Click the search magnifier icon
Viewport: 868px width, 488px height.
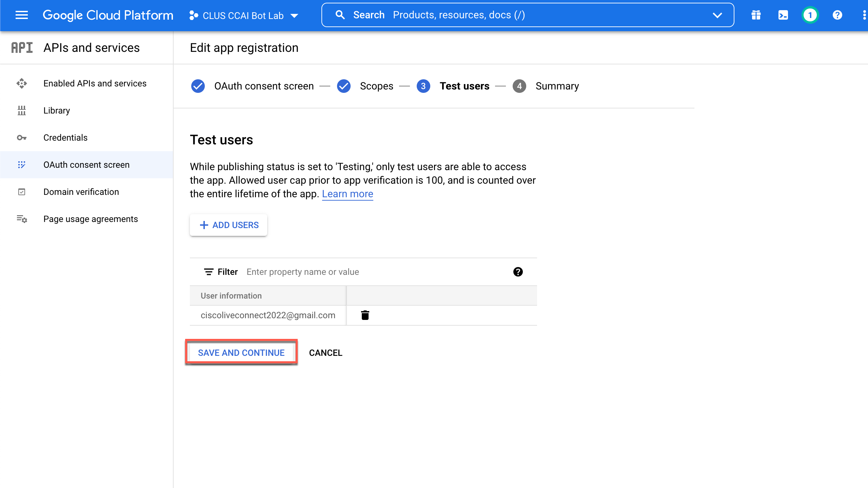[x=340, y=15]
